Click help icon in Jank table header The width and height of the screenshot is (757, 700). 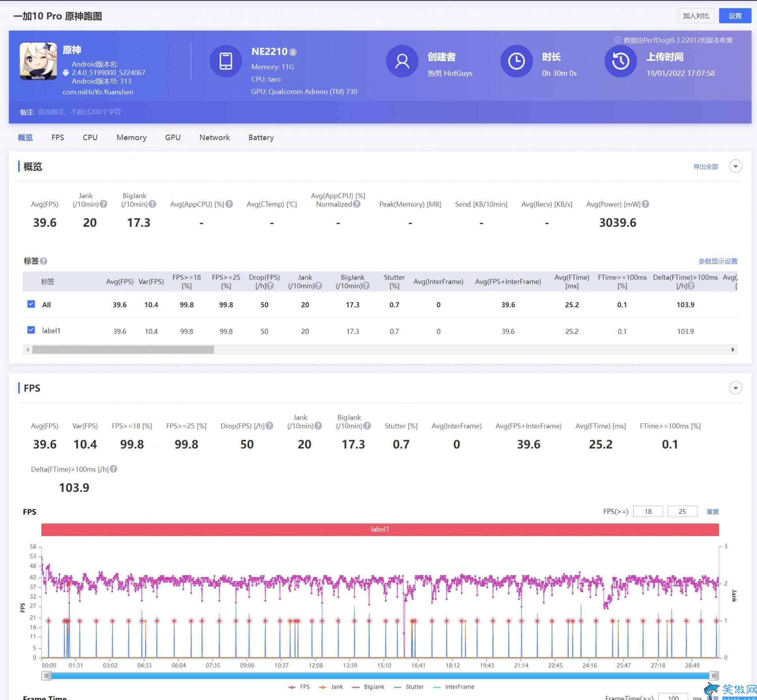pyautogui.click(x=319, y=286)
